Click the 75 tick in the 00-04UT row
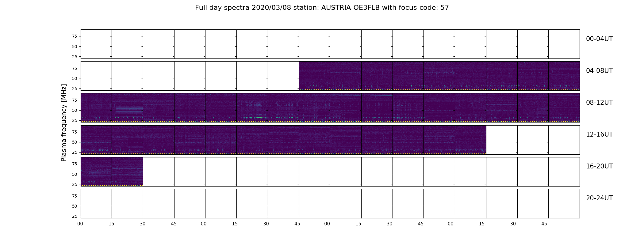The height and width of the screenshot is (245, 644). tap(75, 36)
